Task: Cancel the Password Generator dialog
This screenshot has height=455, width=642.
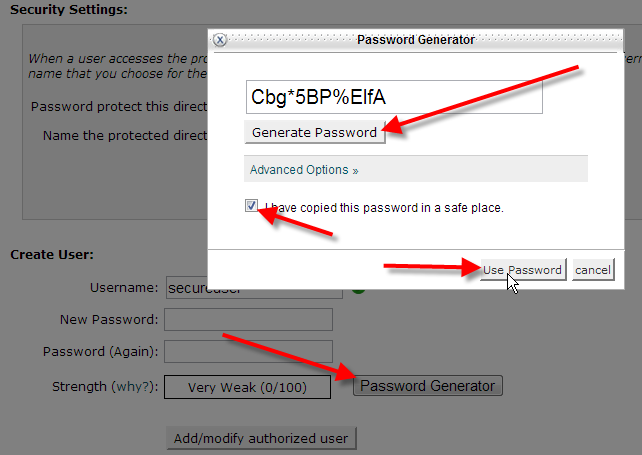Action: [x=593, y=270]
